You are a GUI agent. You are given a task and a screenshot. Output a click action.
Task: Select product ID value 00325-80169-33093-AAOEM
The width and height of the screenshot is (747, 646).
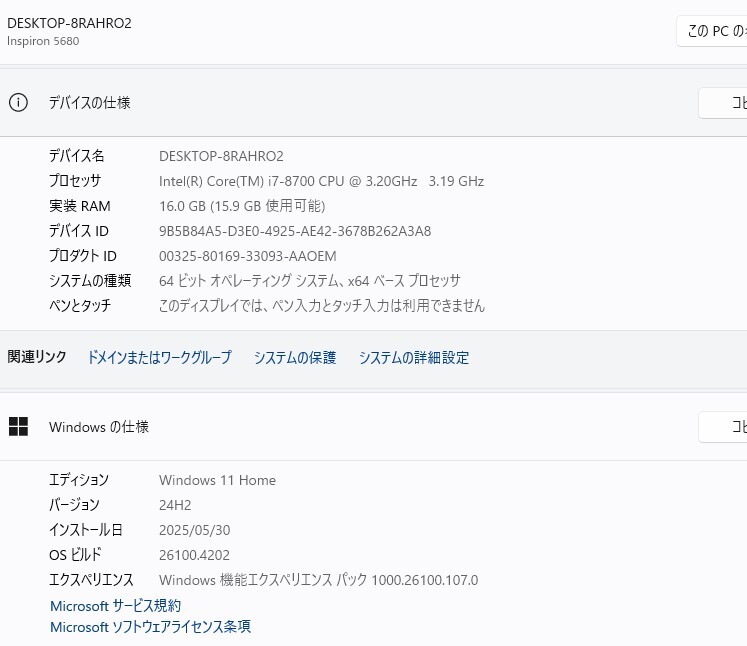[x=248, y=256]
